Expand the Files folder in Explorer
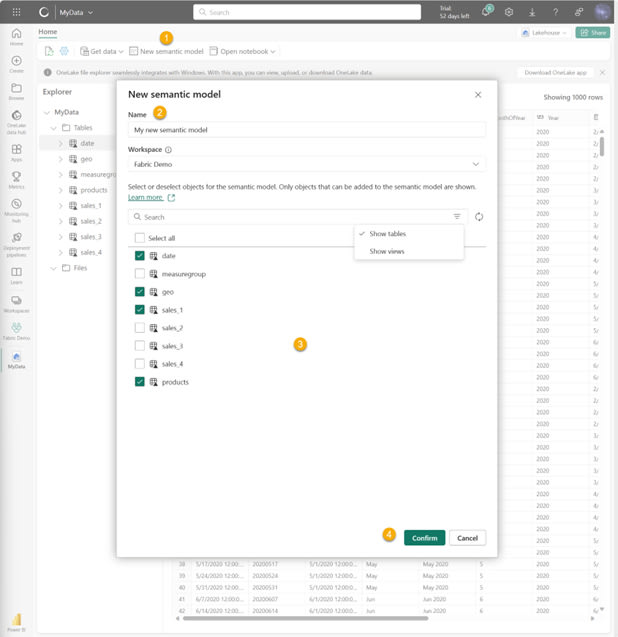The height and width of the screenshot is (637, 618). pos(53,268)
